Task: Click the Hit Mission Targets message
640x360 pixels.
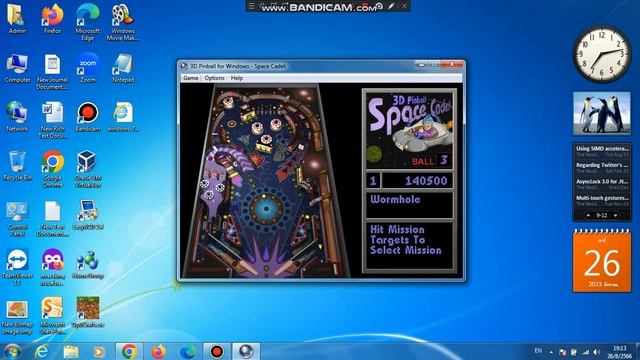Action: point(405,240)
